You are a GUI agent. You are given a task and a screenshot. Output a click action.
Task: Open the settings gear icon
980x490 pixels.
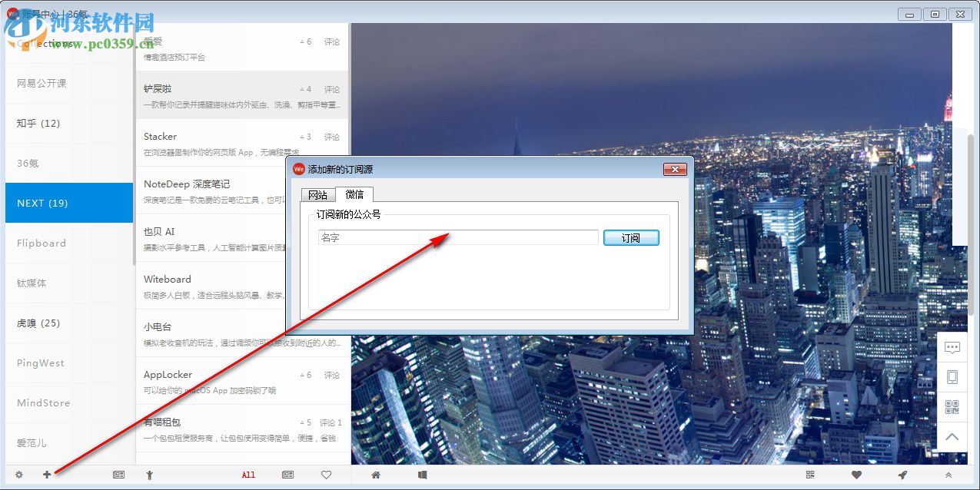[x=19, y=475]
